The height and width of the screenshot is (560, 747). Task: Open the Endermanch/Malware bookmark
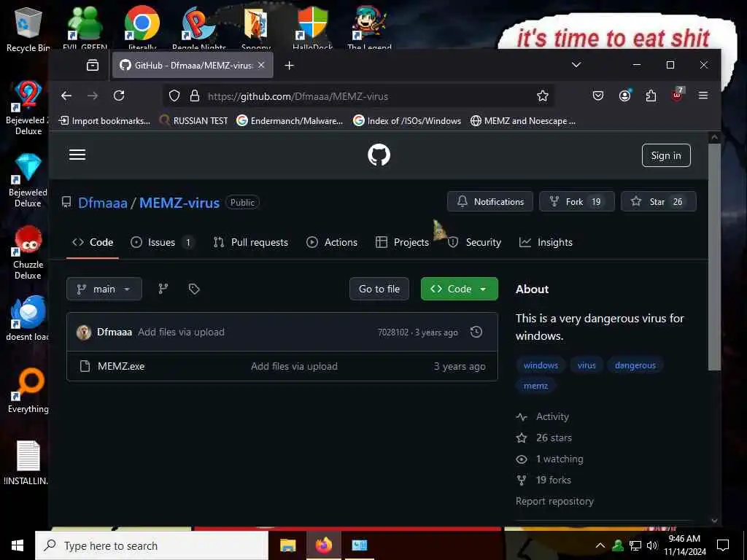click(290, 121)
